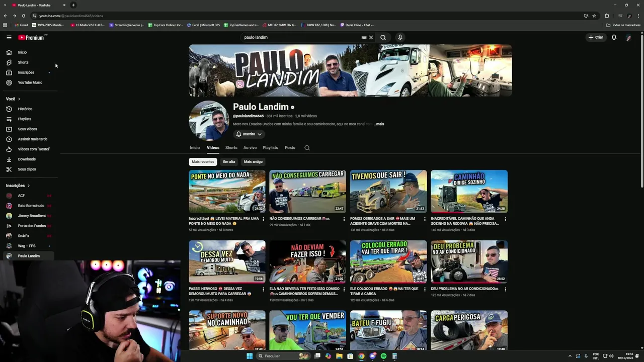
Task: Expand the Inscrições section heading
Action: [18, 186]
